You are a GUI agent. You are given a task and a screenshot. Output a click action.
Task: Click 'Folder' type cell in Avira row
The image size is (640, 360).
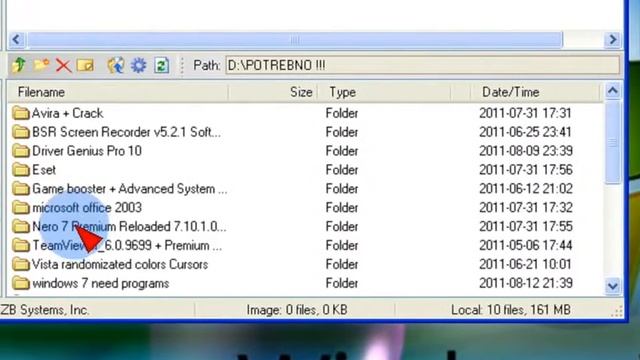(342, 113)
